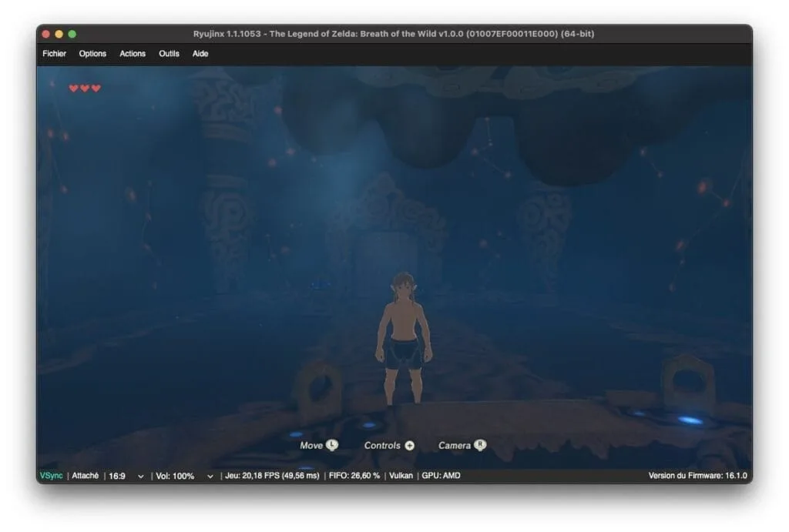This screenshot has width=789, height=532.
Task: Click the Move left-stick icon
Action: coord(331,445)
